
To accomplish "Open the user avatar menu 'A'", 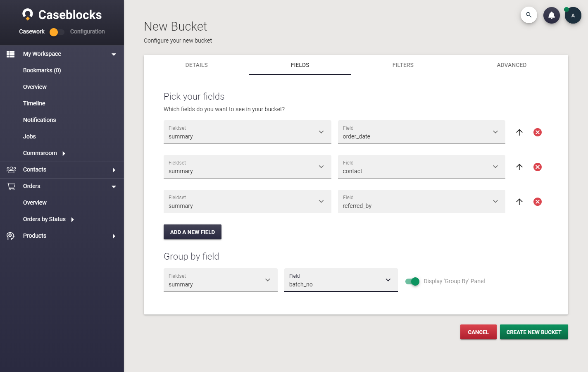I will [573, 15].
